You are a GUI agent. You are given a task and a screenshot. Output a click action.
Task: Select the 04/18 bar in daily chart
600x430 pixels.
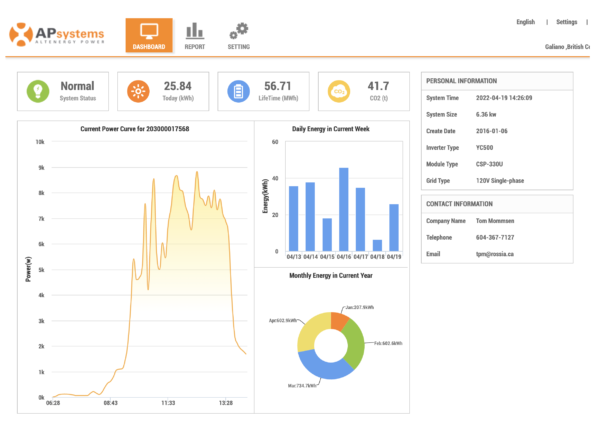pyautogui.click(x=377, y=245)
